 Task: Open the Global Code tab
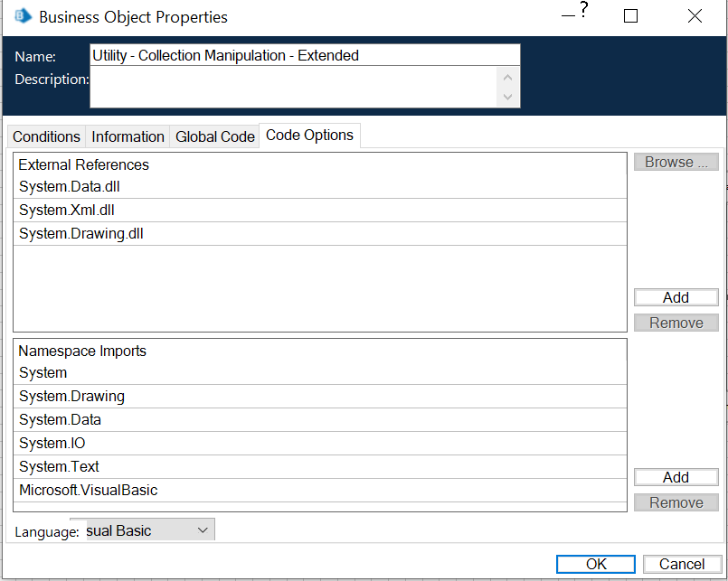(x=214, y=137)
